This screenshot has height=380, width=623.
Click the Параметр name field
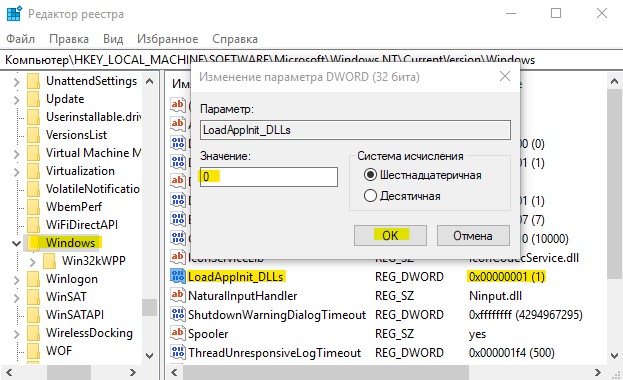click(355, 130)
